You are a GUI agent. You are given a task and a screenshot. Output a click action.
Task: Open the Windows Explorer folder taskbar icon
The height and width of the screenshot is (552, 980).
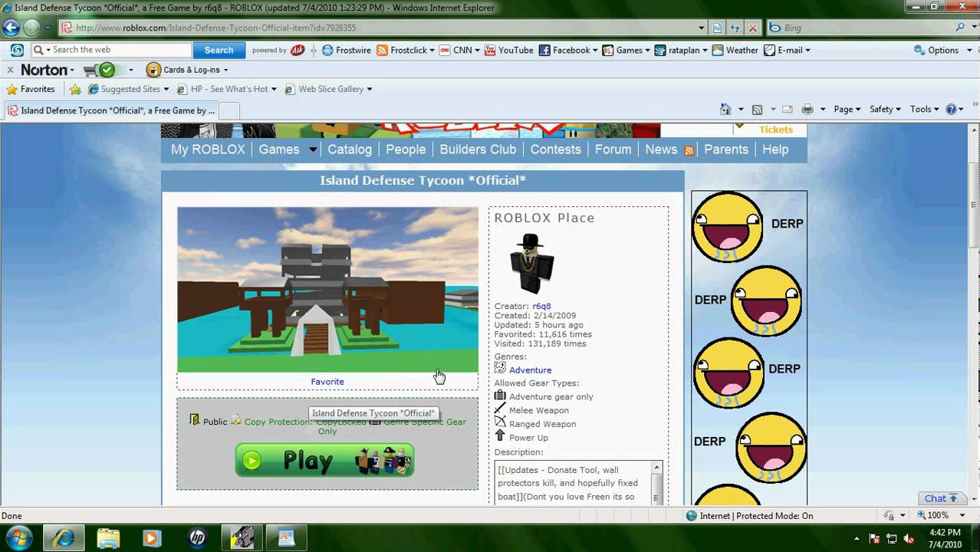click(108, 537)
